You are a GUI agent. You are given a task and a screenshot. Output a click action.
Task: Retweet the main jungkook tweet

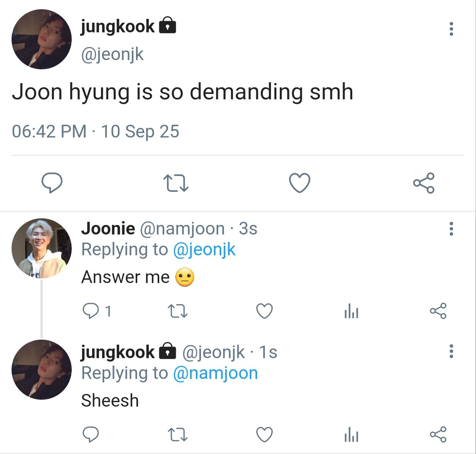(176, 183)
